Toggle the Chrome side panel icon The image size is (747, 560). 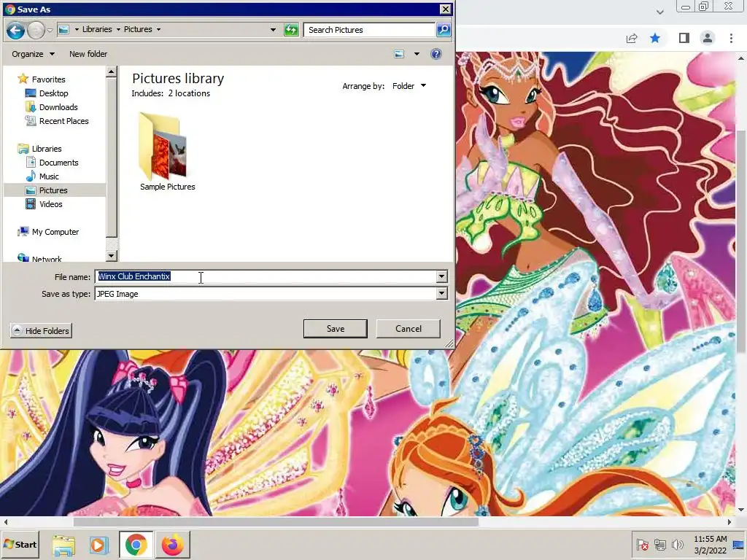[x=684, y=38]
